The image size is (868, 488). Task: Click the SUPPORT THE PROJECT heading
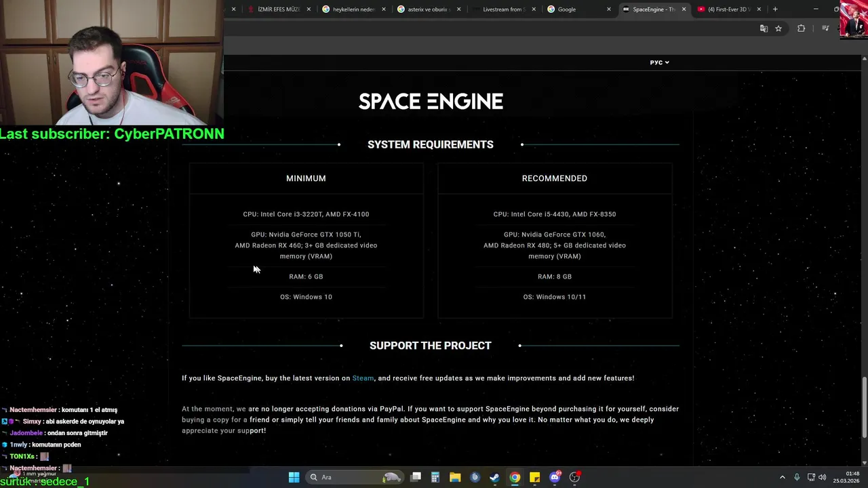click(x=431, y=346)
